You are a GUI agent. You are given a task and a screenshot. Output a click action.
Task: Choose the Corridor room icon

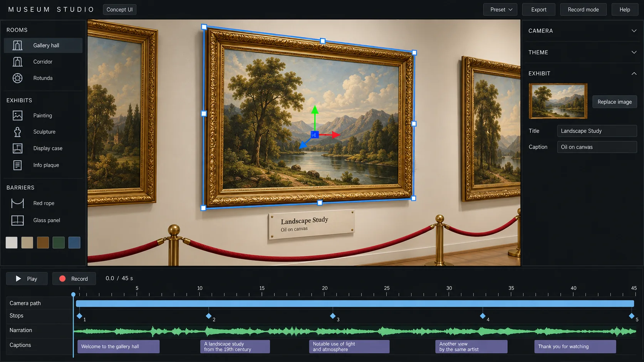[17, 62]
